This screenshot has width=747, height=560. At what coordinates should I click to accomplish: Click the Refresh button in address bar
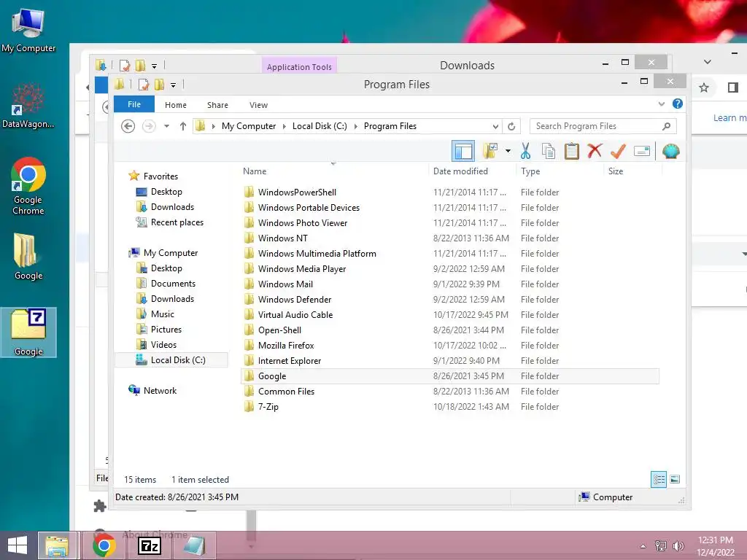(511, 126)
